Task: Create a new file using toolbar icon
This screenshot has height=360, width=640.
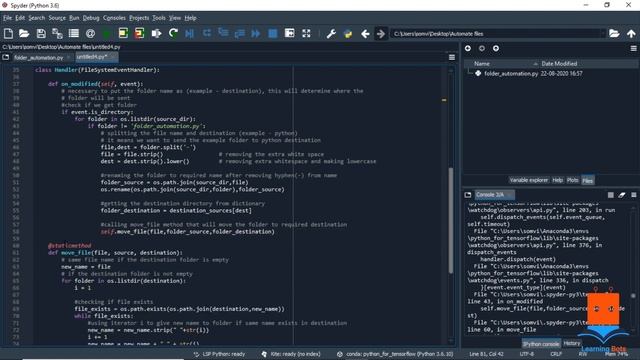Action: (x=8, y=33)
